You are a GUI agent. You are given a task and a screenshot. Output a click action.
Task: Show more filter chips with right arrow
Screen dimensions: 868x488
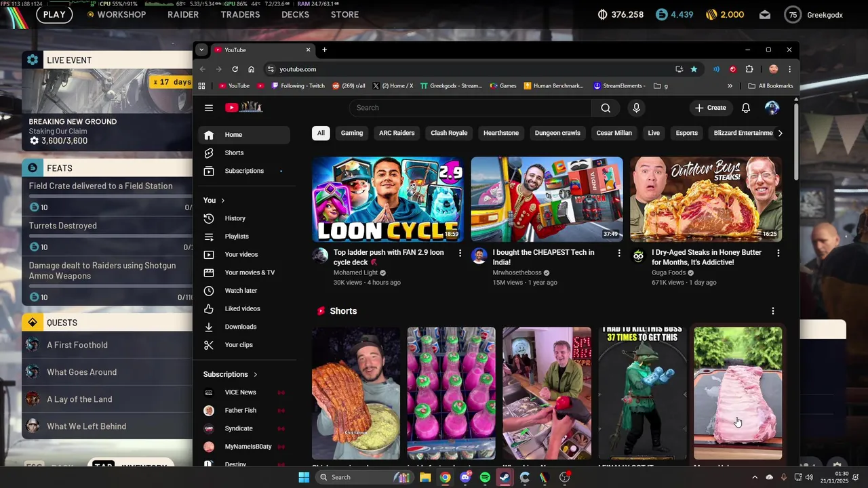pyautogui.click(x=780, y=133)
